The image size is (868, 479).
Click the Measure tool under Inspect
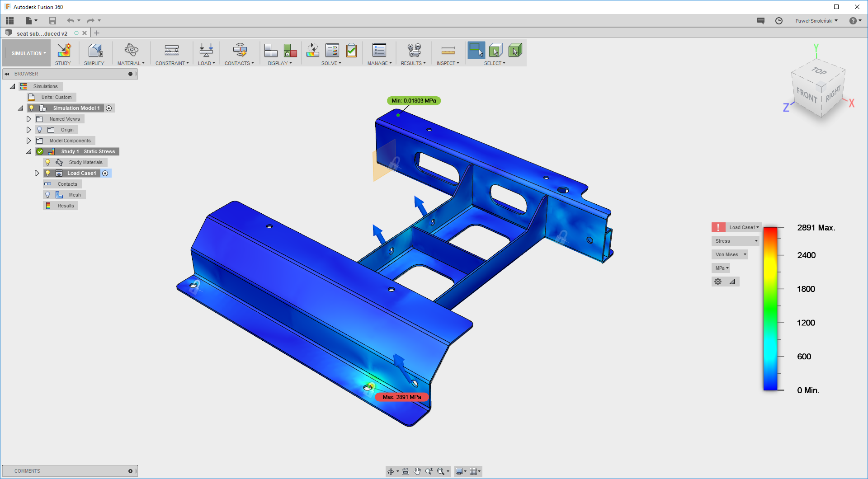448,50
